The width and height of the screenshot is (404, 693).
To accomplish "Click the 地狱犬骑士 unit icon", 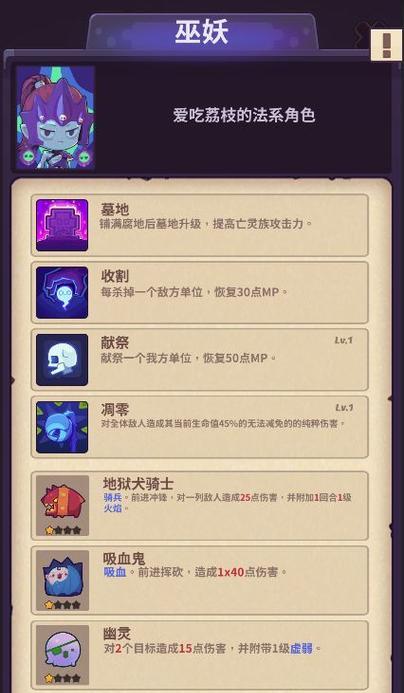I will point(62,506).
